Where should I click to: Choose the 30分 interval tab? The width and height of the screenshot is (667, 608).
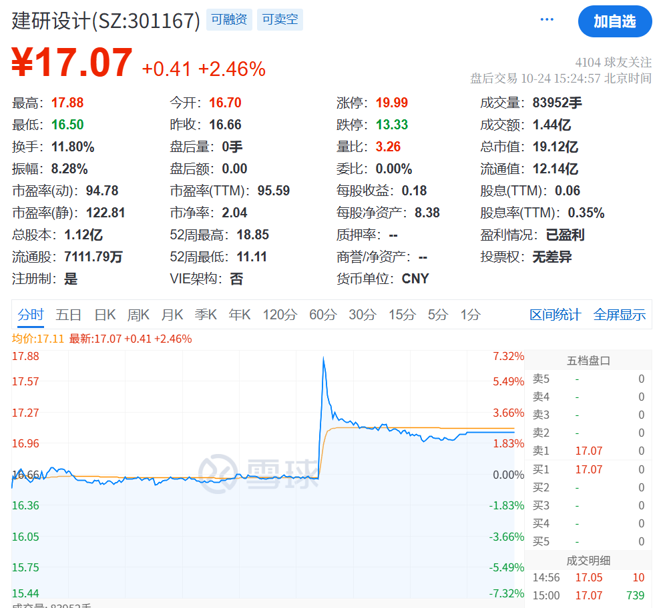pos(362,314)
